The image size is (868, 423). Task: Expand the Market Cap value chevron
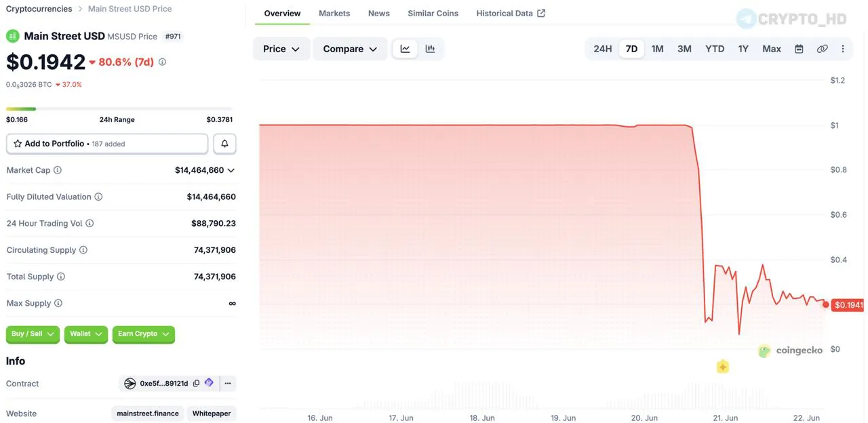[x=231, y=170]
